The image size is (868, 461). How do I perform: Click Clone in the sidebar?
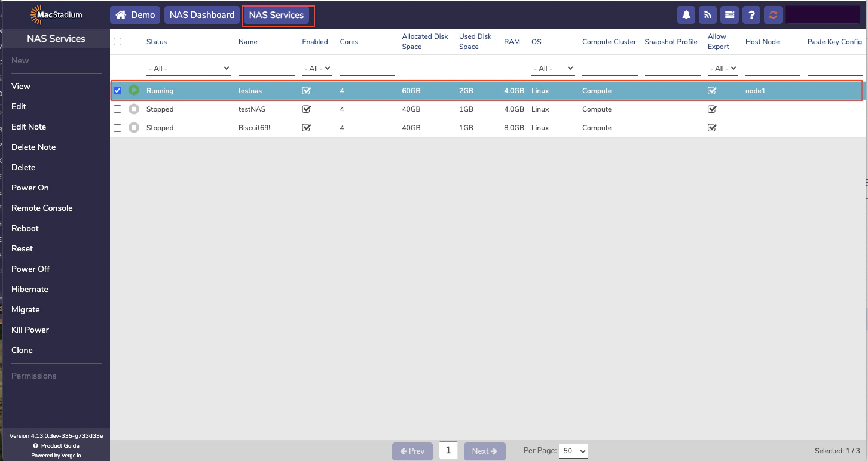point(22,350)
